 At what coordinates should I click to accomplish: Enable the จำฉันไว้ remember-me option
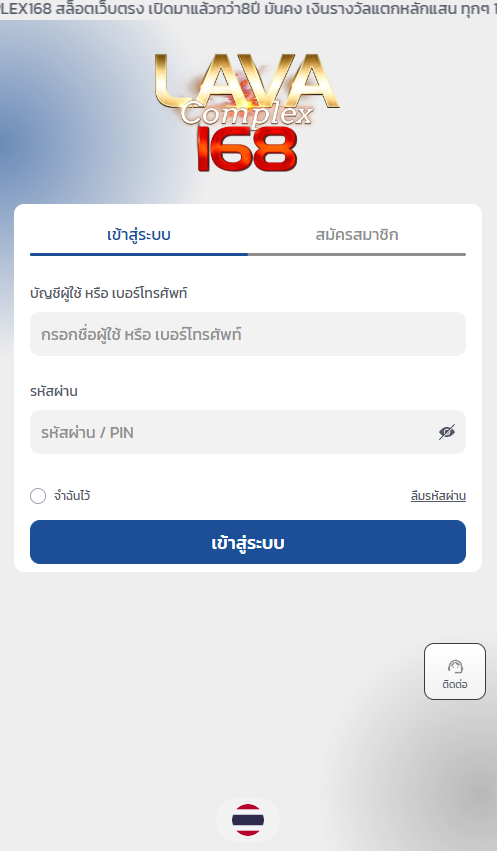[38, 496]
